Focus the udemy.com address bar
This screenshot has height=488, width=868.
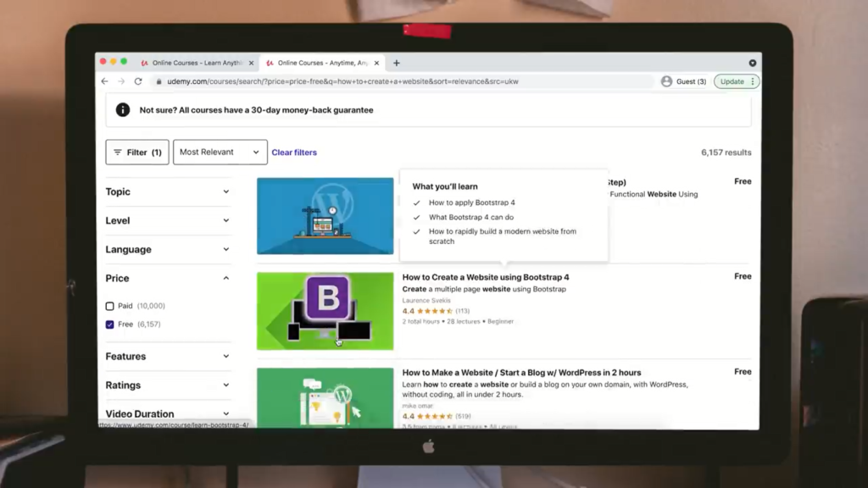pos(342,81)
